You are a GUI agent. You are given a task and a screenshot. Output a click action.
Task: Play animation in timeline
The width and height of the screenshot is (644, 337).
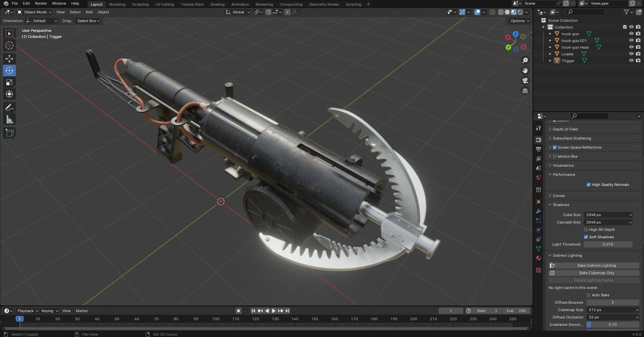[x=274, y=311]
